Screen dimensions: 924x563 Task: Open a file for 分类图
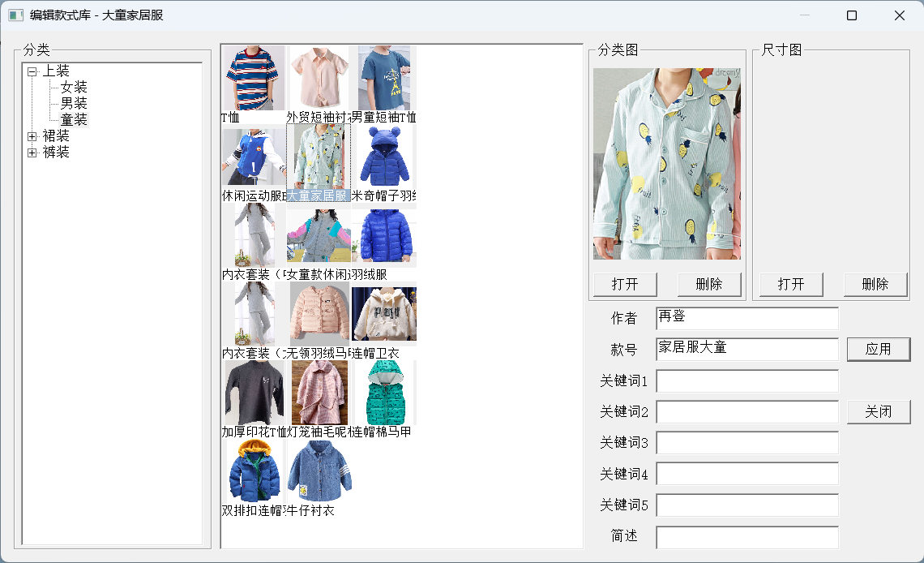tap(625, 284)
